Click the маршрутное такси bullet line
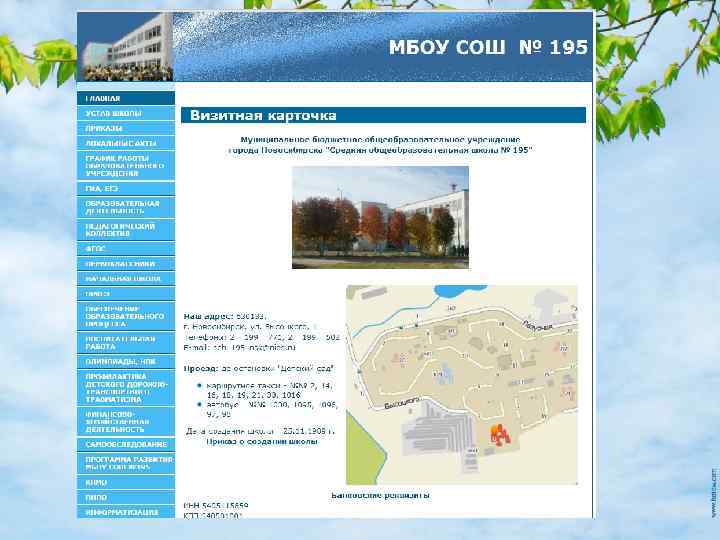Screen dimensions: 720x540 click(270, 390)
